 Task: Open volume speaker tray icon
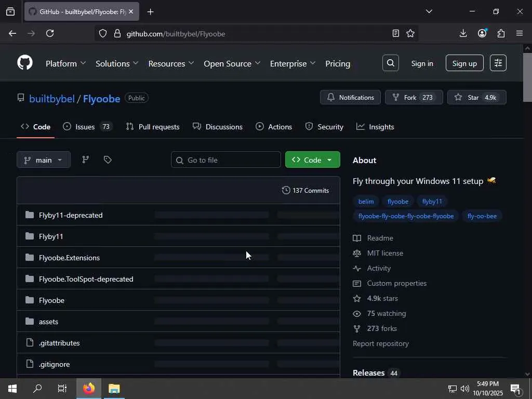465,389
